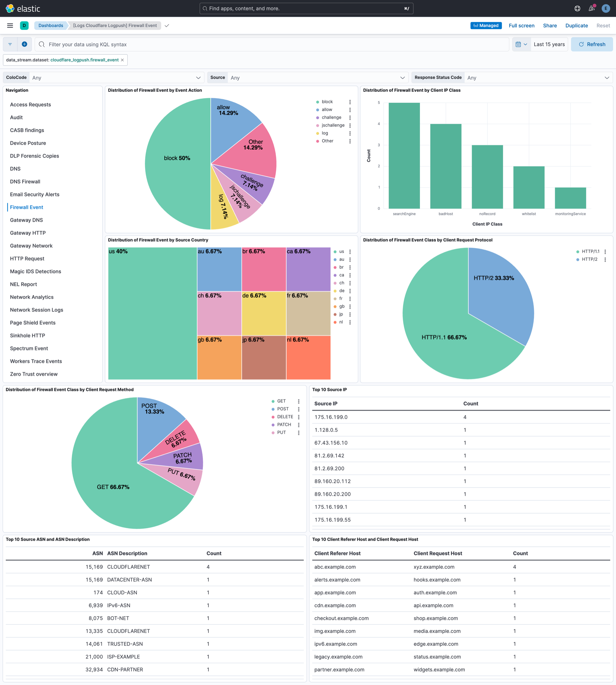Navigate to Zero Trust overview
Image resolution: width=616 pixels, height=685 pixels.
34,374
